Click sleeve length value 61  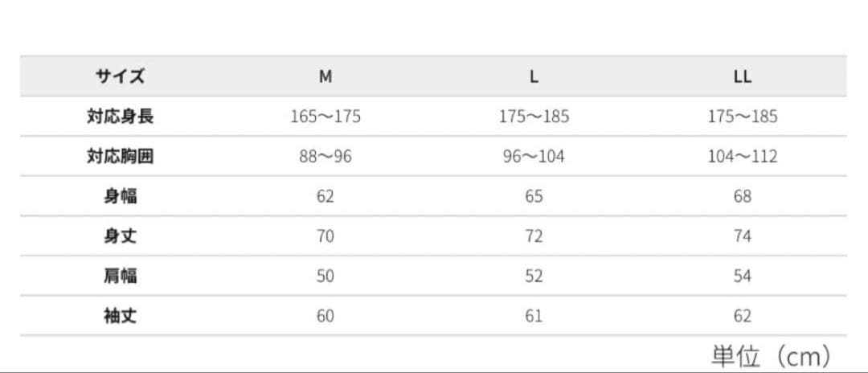(534, 316)
